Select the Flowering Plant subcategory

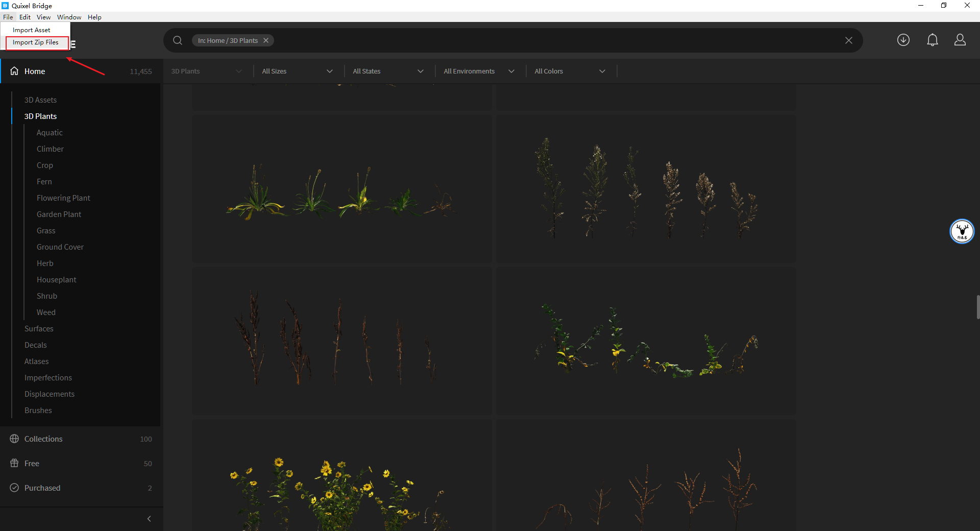coord(63,198)
